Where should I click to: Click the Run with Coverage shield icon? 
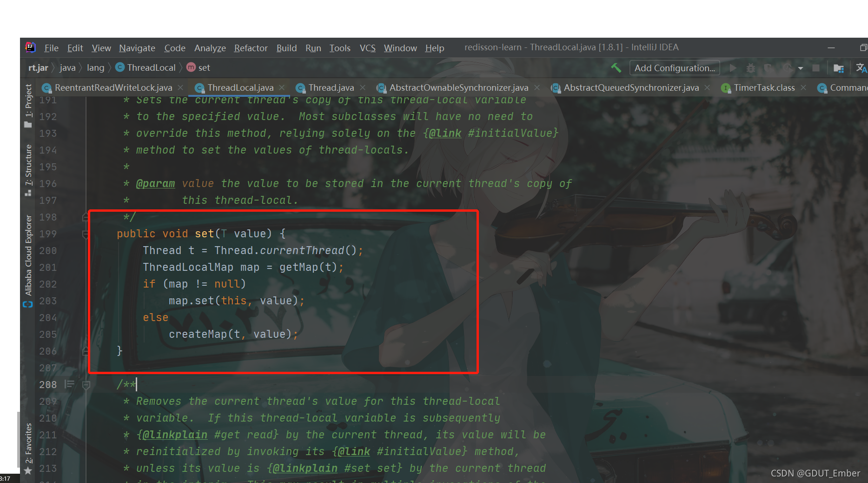tap(768, 68)
